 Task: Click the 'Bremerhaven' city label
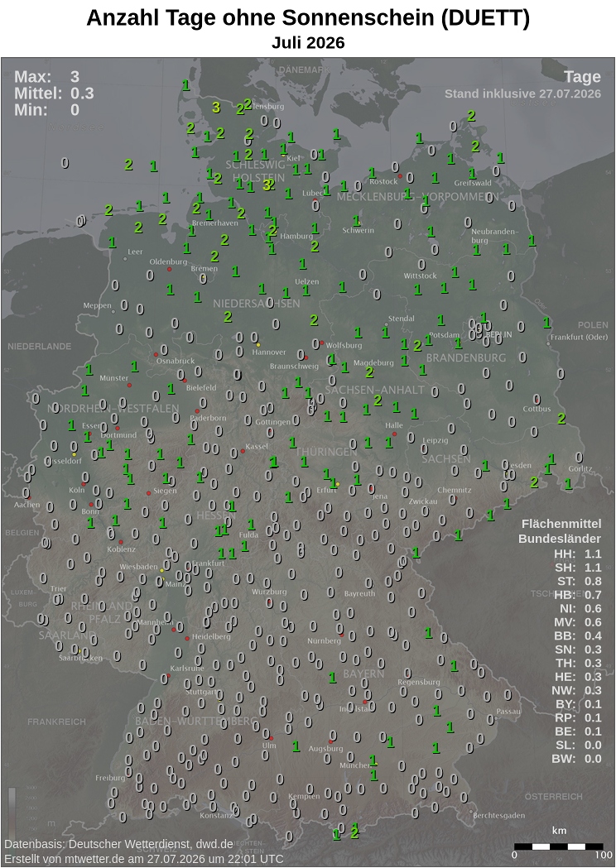point(215,223)
